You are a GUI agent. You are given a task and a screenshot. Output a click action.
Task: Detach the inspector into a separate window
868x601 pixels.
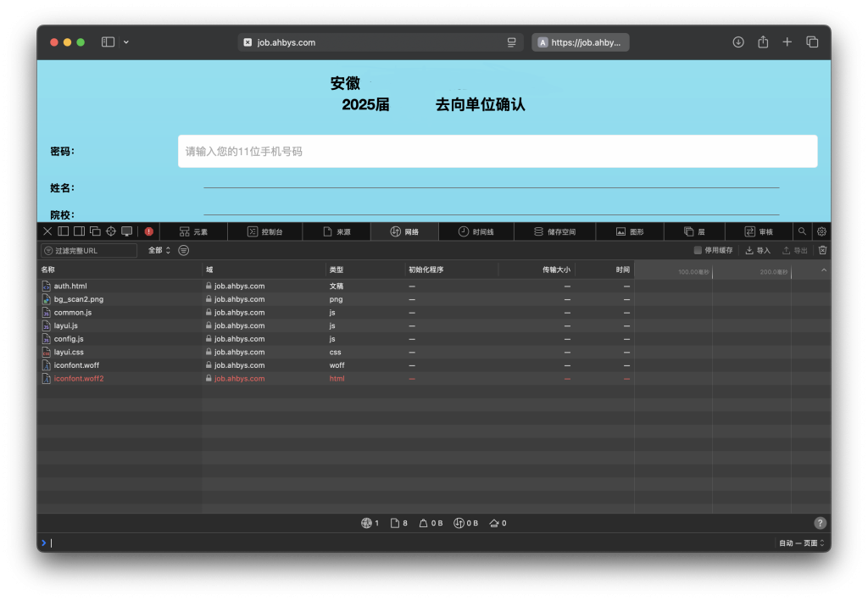tap(95, 231)
